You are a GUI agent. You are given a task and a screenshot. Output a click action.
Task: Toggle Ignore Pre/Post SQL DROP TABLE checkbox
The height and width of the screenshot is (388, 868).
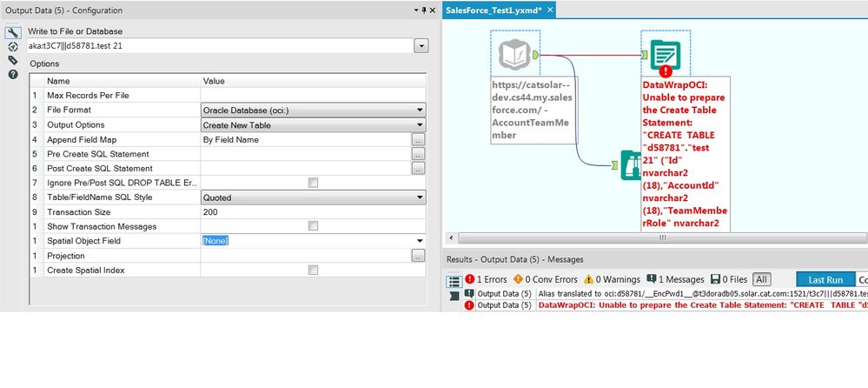pos(314,183)
